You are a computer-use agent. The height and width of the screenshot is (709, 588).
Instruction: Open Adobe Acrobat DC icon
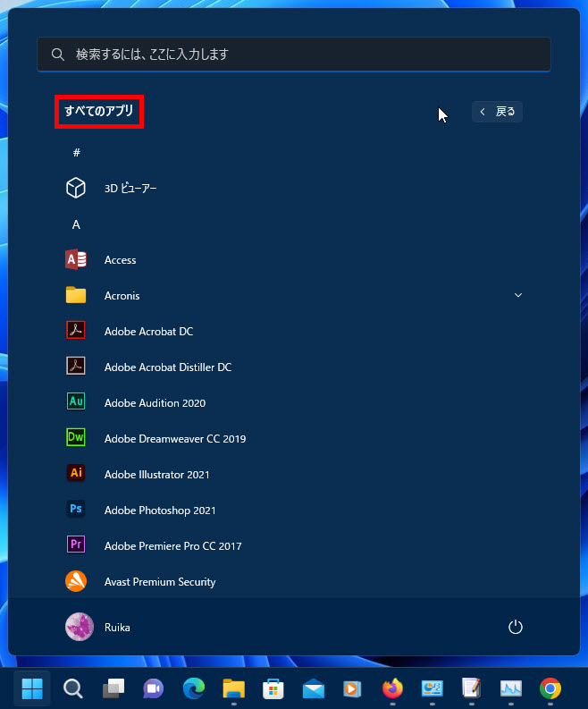76,332
